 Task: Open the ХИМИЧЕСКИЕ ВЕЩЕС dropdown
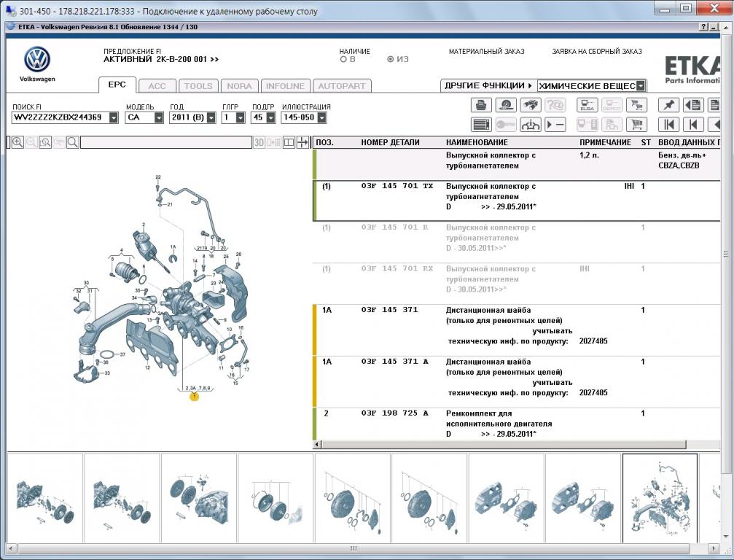pyautogui.click(x=641, y=86)
